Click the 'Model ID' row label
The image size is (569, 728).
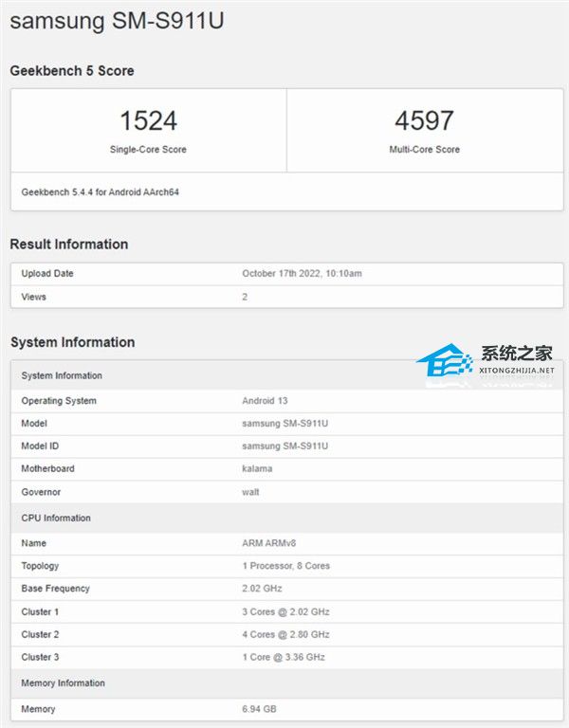coord(40,446)
